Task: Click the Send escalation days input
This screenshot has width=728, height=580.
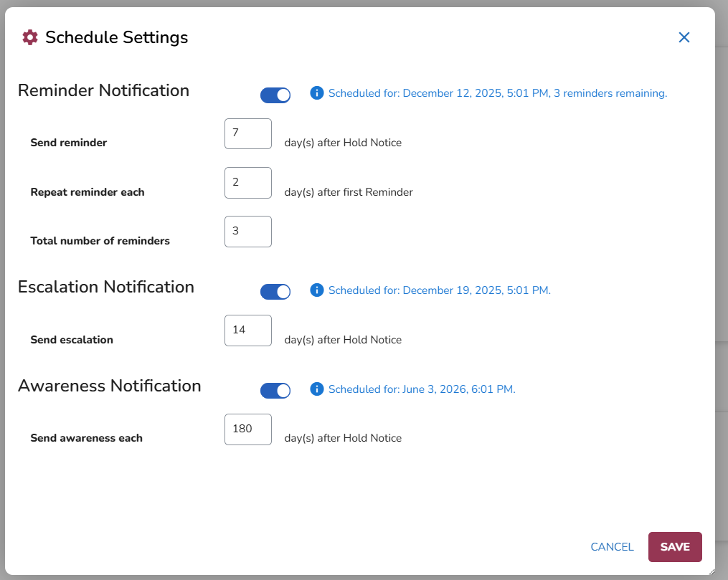Action: (247, 331)
